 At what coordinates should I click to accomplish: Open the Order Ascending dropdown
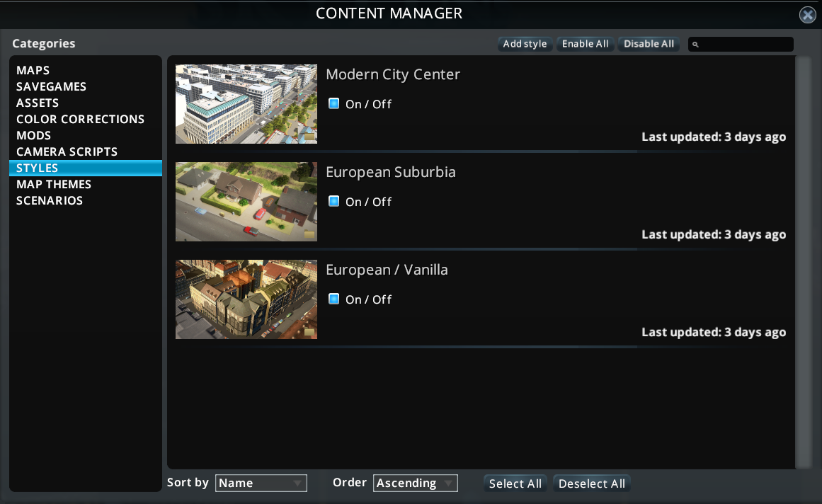coord(415,483)
